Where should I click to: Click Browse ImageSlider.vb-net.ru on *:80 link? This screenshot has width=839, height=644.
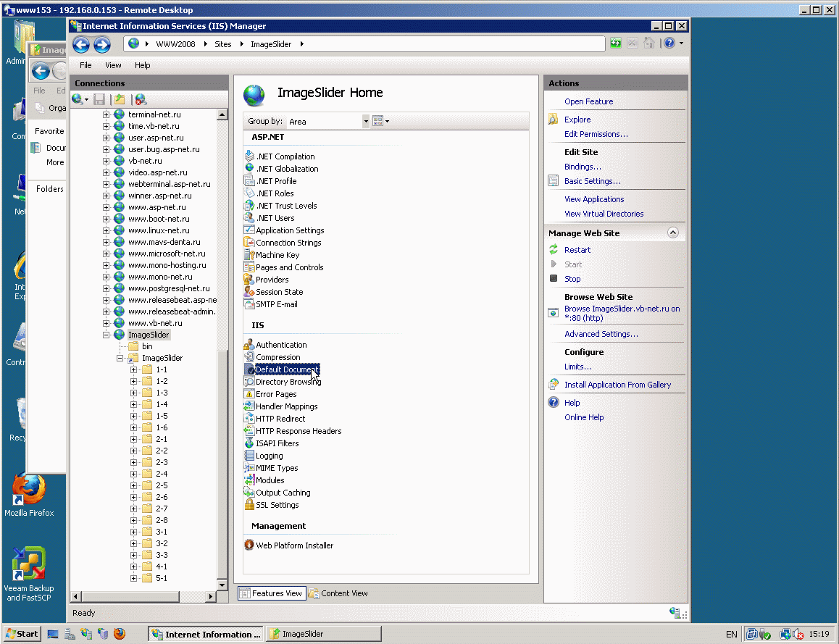tap(622, 313)
